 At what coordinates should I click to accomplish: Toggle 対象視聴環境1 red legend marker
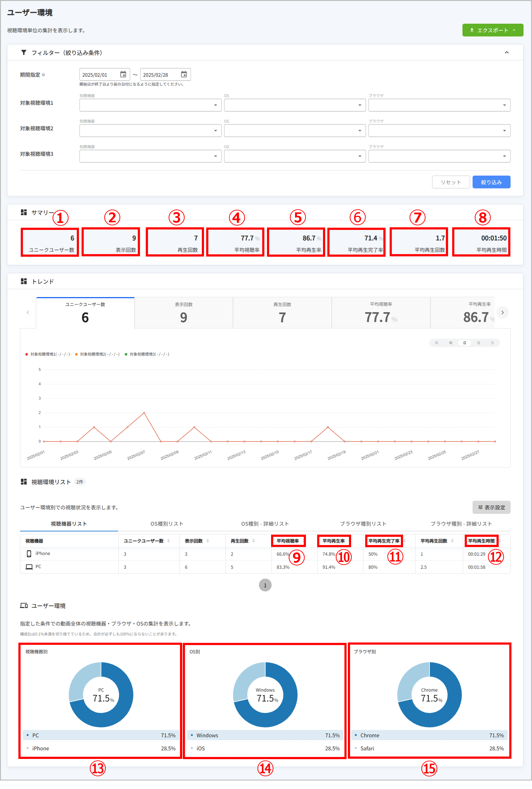[27, 354]
